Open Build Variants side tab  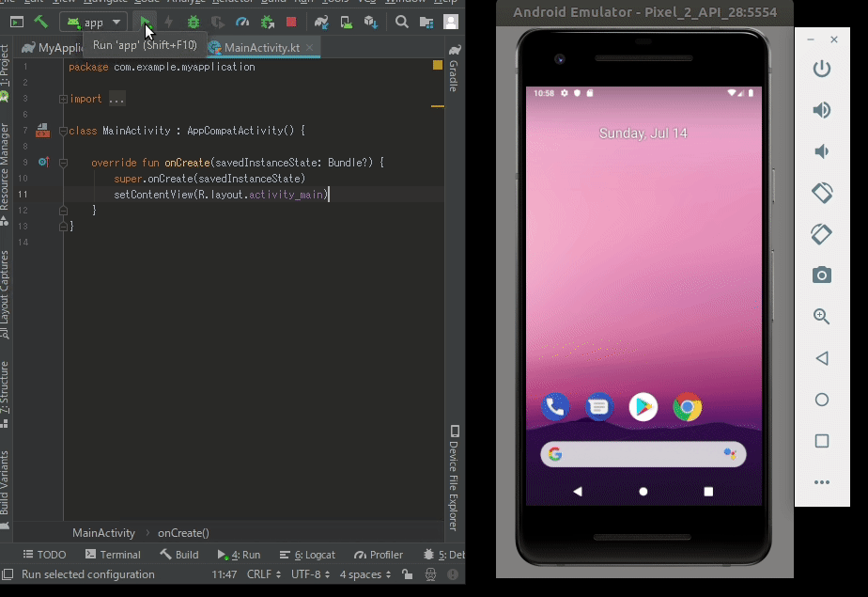[5, 490]
